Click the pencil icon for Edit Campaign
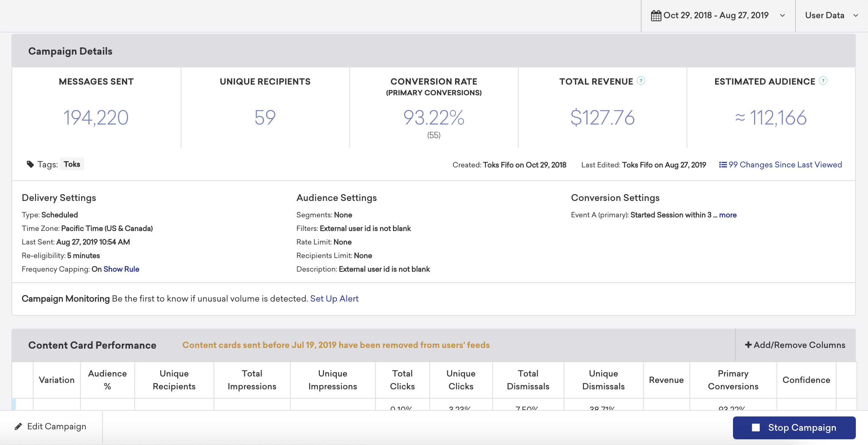 click(x=18, y=426)
